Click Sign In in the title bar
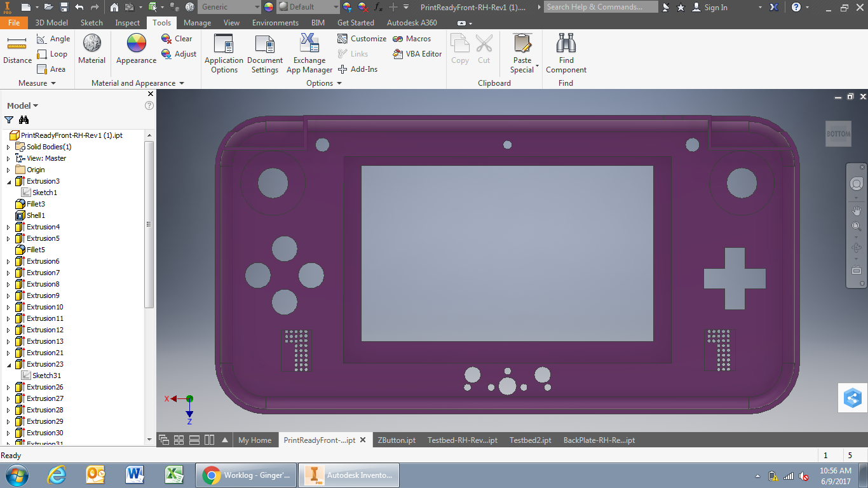The width and height of the screenshot is (868, 488). [709, 7]
